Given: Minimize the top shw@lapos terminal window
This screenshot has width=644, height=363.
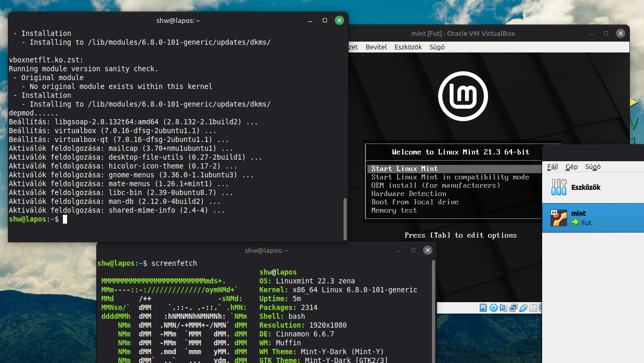Looking at the screenshot, I should [x=310, y=20].
